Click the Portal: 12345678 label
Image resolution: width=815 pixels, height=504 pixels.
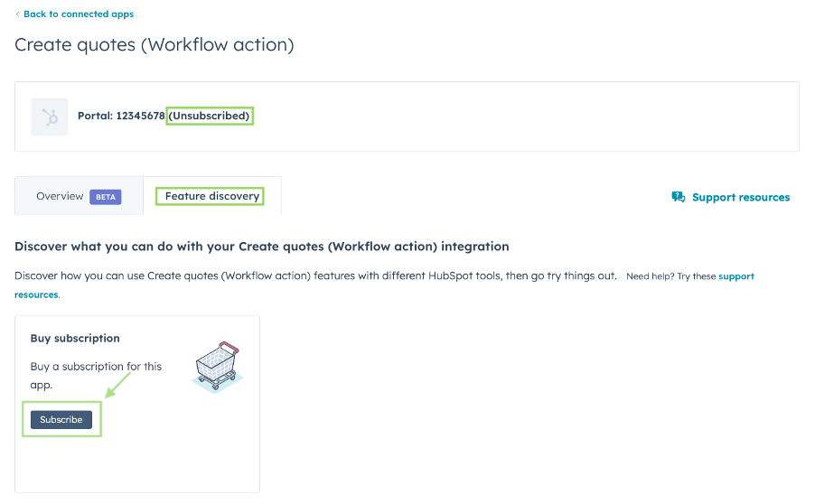(121, 116)
